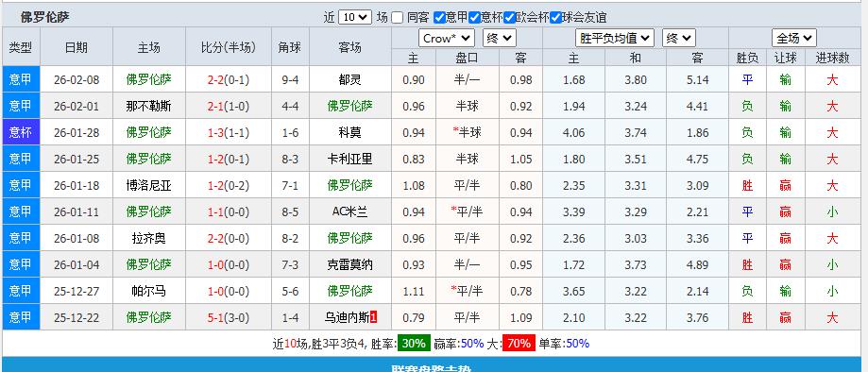Image resolution: width=868 pixels, height=372 pixels.
Task: Click the home water value 1.11
Action: tap(414, 291)
